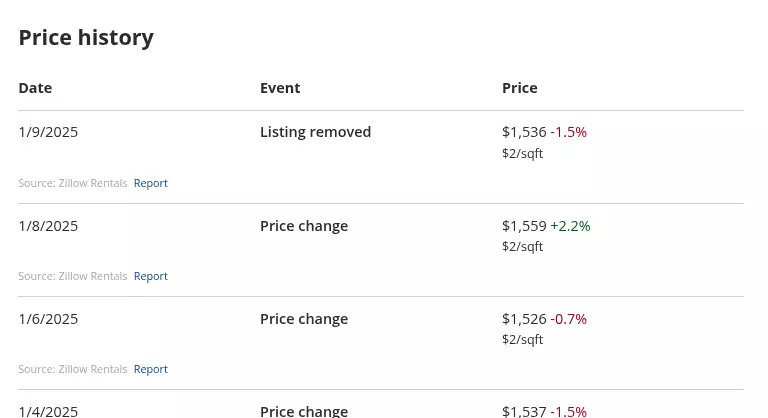The height and width of the screenshot is (418, 768).
Task: Select the 1/6/2025 date cell
Action: point(48,320)
